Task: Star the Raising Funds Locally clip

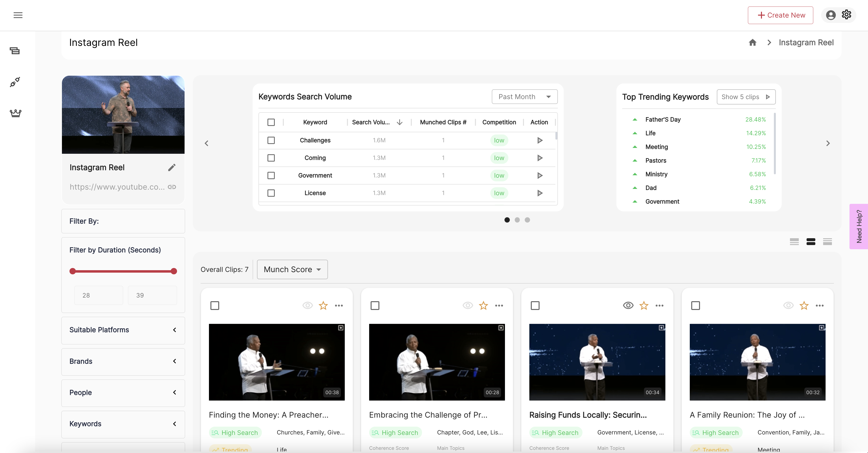Action: click(x=644, y=306)
